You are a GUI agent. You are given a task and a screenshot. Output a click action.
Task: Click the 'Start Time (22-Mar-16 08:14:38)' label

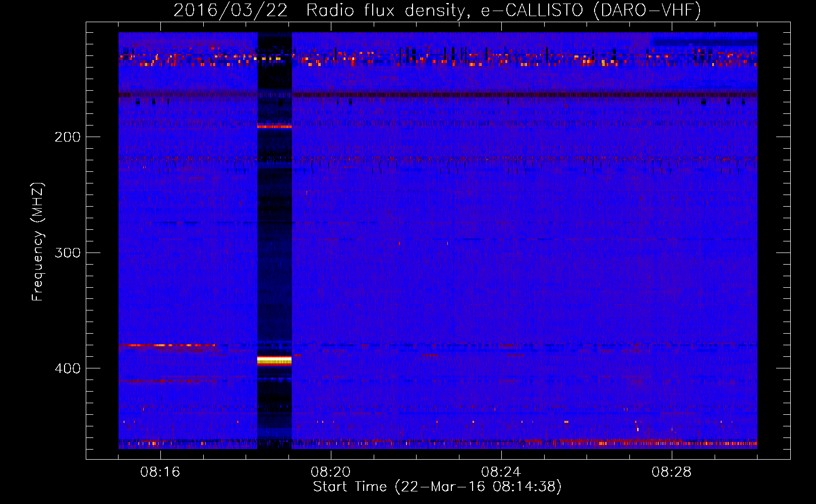(x=437, y=487)
